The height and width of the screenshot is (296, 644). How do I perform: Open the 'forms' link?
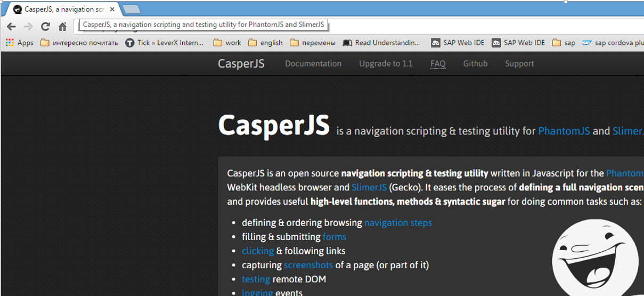[x=335, y=237]
